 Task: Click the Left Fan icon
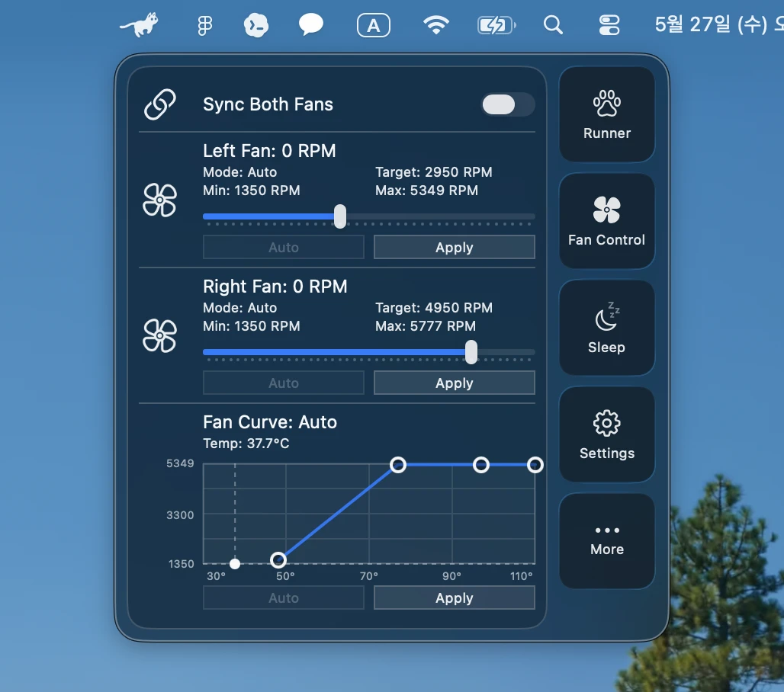click(160, 200)
